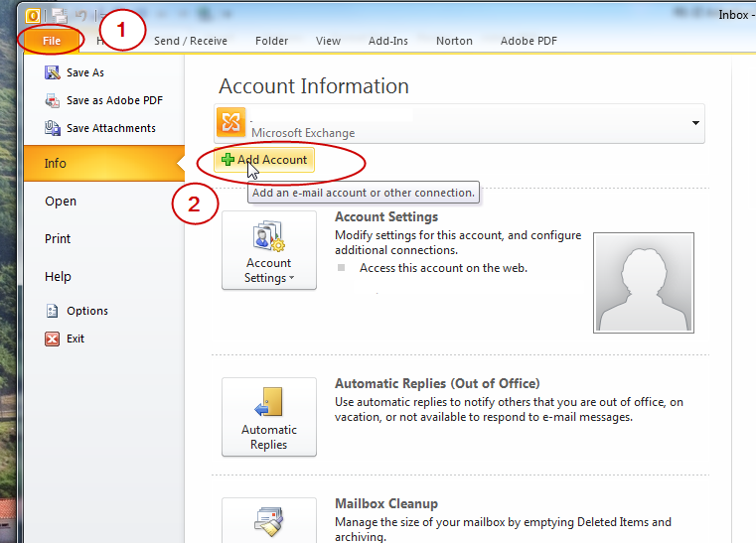Choose Save Attachments menu entry
The width and height of the screenshot is (756, 543).
pos(111,128)
